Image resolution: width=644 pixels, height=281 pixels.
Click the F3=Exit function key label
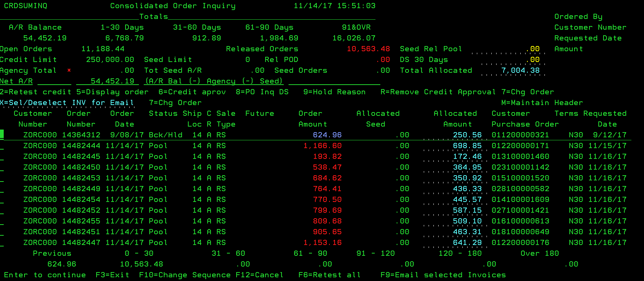pyautogui.click(x=112, y=275)
